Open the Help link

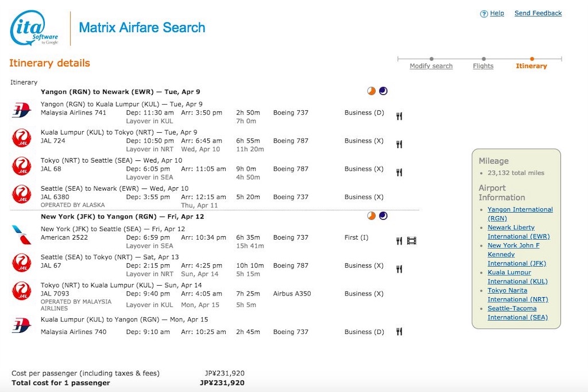[497, 13]
